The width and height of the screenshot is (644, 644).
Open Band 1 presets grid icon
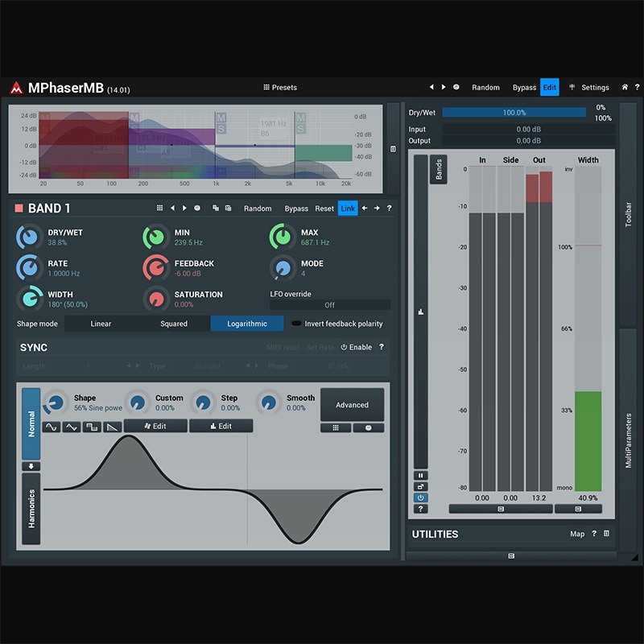click(x=159, y=208)
